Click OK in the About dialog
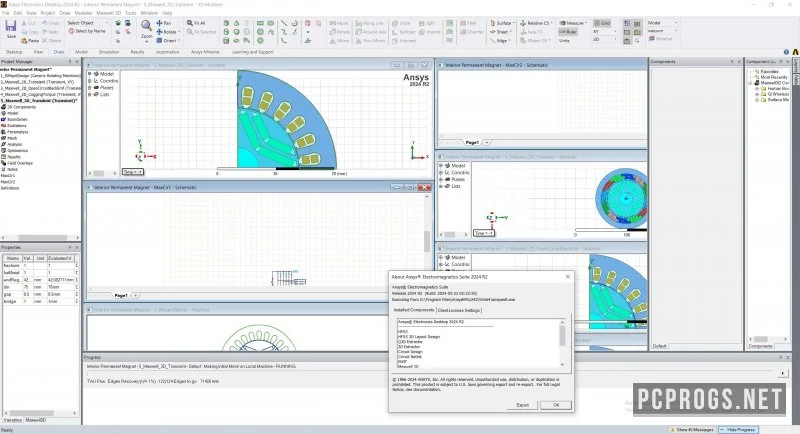The width and height of the screenshot is (800, 434). tap(556, 405)
